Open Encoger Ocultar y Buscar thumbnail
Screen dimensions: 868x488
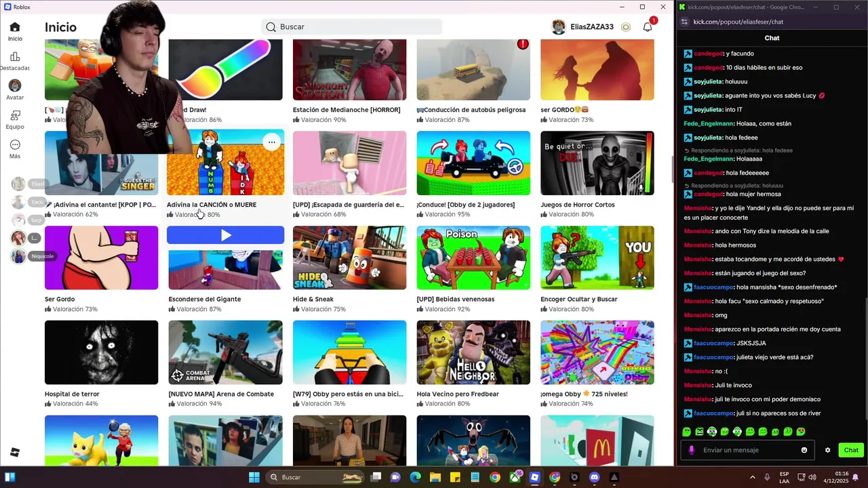click(597, 258)
